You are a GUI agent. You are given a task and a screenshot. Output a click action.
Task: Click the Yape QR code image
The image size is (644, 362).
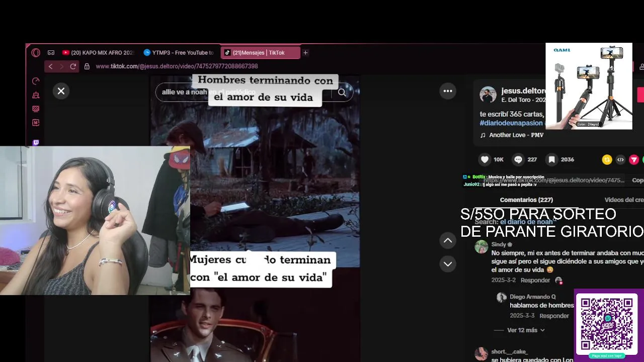(x=607, y=325)
